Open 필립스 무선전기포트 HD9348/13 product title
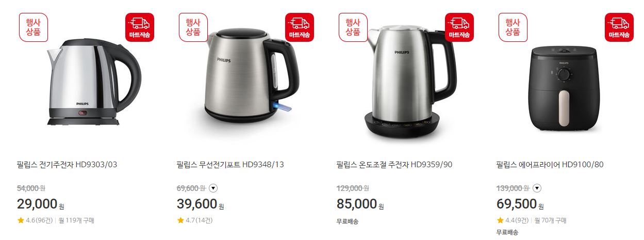This screenshot has height=240, width=644. click(230, 165)
